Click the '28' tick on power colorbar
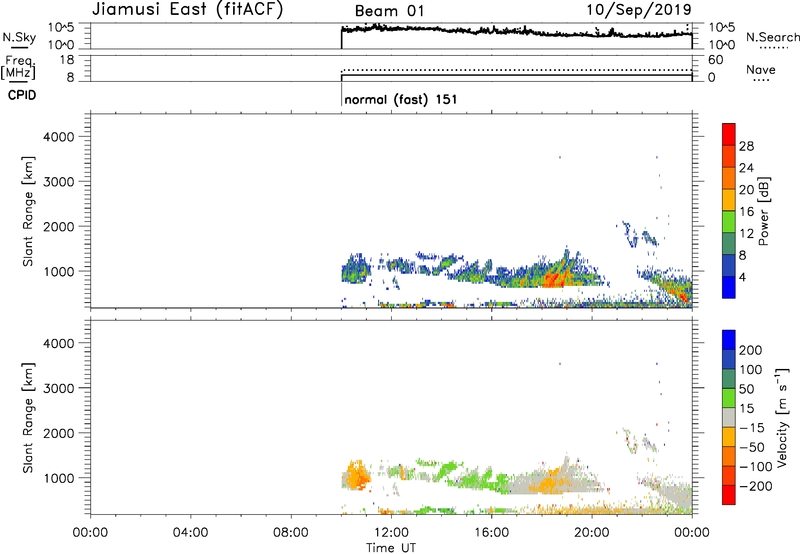800x554 pixels. pos(746,146)
